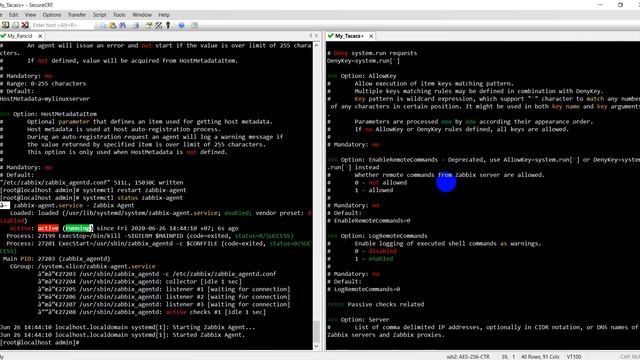Click the 'Passive checks related' section text
640x360 pixels.
click(x=386, y=304)
